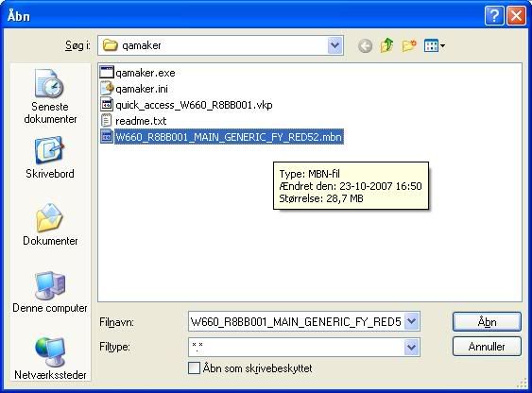This screenshot has height=393, width=532.
Task: Select quick_access_W660_R8BB001.vkp file
Action: [186, 105]
